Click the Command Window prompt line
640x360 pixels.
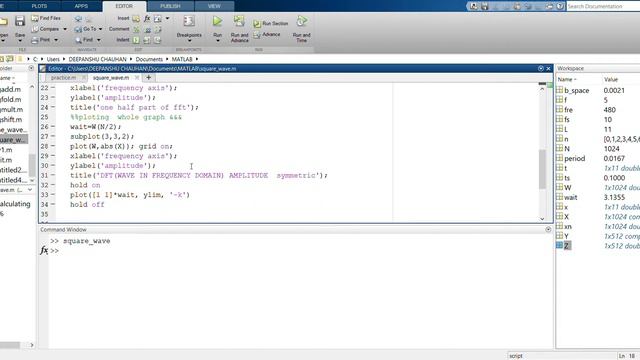300,251
